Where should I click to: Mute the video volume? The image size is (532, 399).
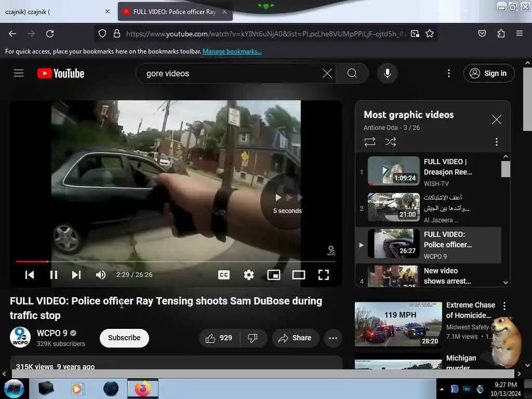(100, 275)
